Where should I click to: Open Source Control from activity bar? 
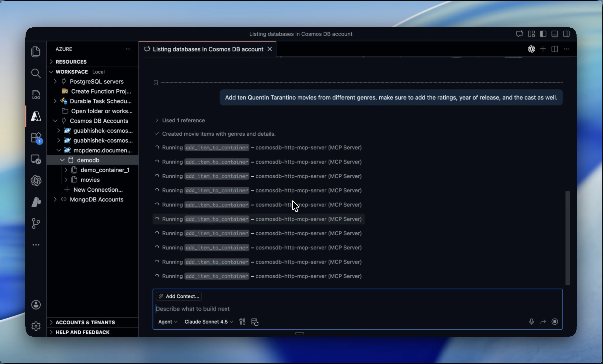pyautogui.click(x=36, y=223)
